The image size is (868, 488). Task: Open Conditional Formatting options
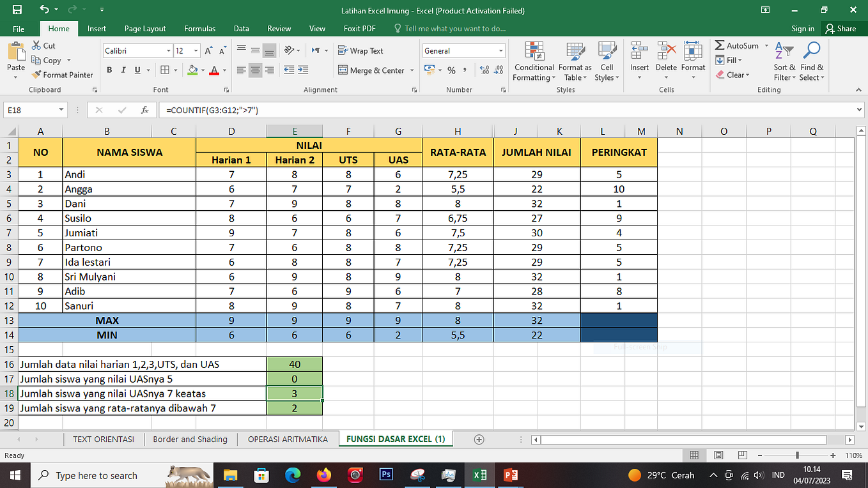[x=534, y=62]
